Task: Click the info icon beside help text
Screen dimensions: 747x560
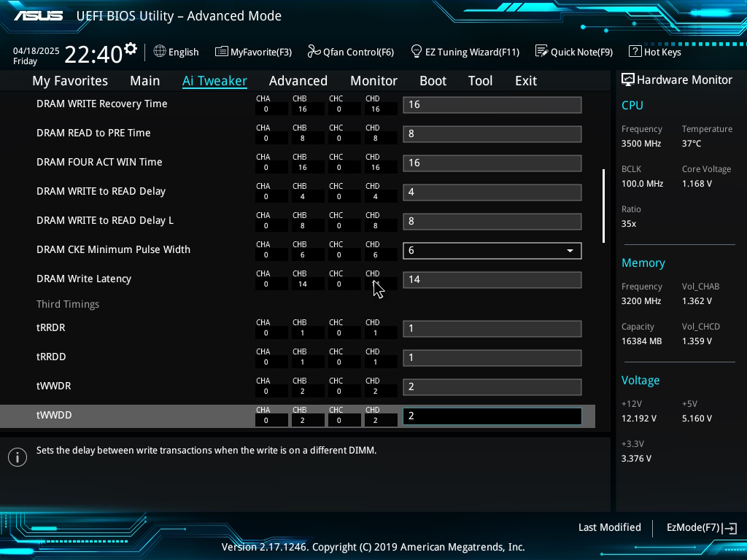Action: pyautogui.click(x=18, y=457)
